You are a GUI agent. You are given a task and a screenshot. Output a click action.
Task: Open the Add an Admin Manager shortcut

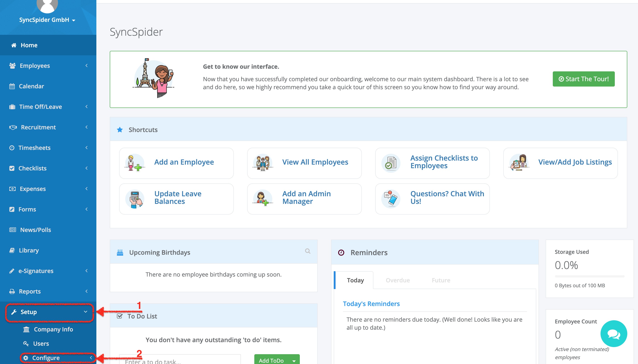tap(304, 199)
